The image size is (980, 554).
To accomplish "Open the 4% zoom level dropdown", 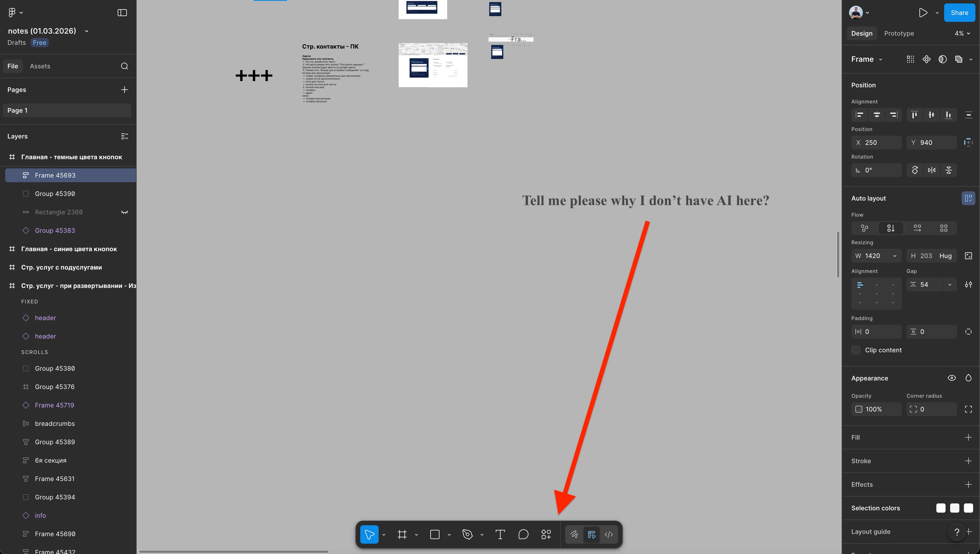I will 962,34.
